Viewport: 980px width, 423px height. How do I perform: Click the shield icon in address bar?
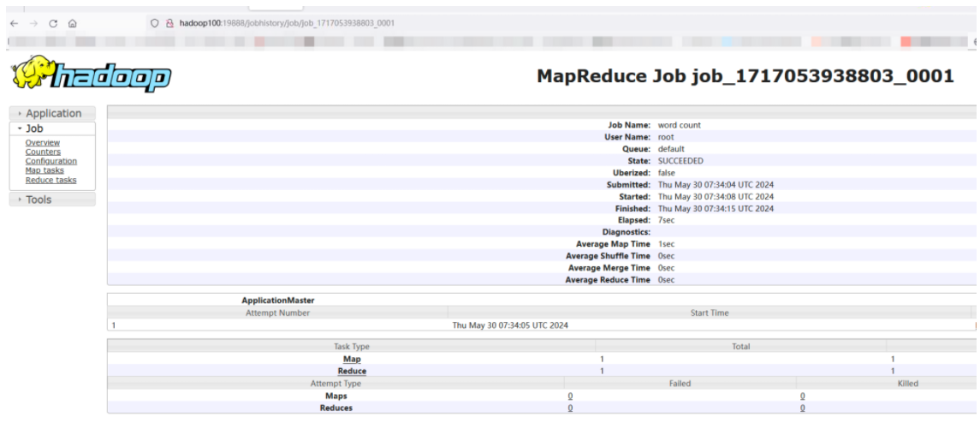(x=154, y=23)
